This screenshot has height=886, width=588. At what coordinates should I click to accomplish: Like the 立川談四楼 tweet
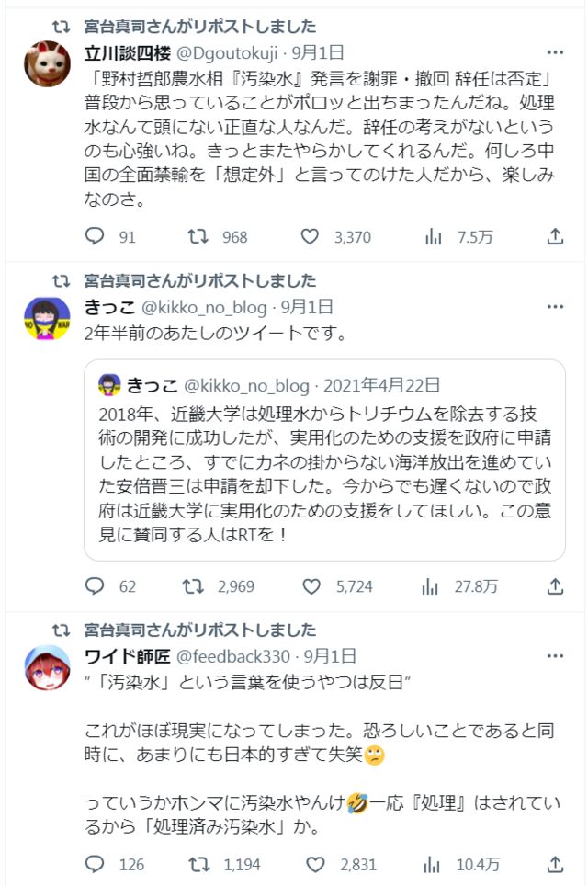[311, 237]
